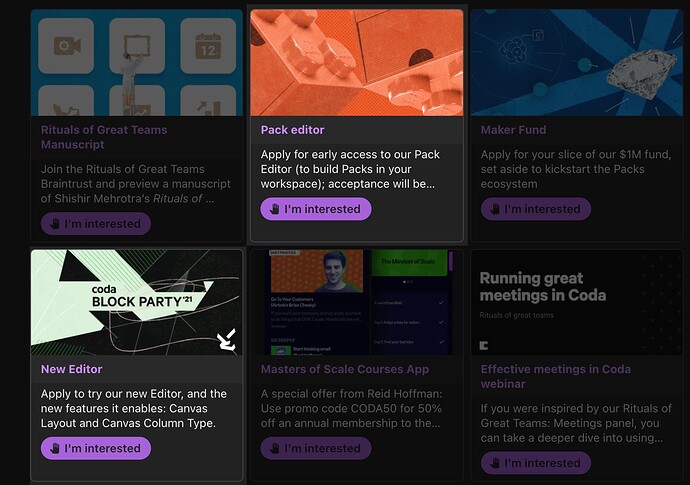Click the blue diamond Maker Fund thumbnail
This screenshot has width=690, height=485.
tap(576, 63)
